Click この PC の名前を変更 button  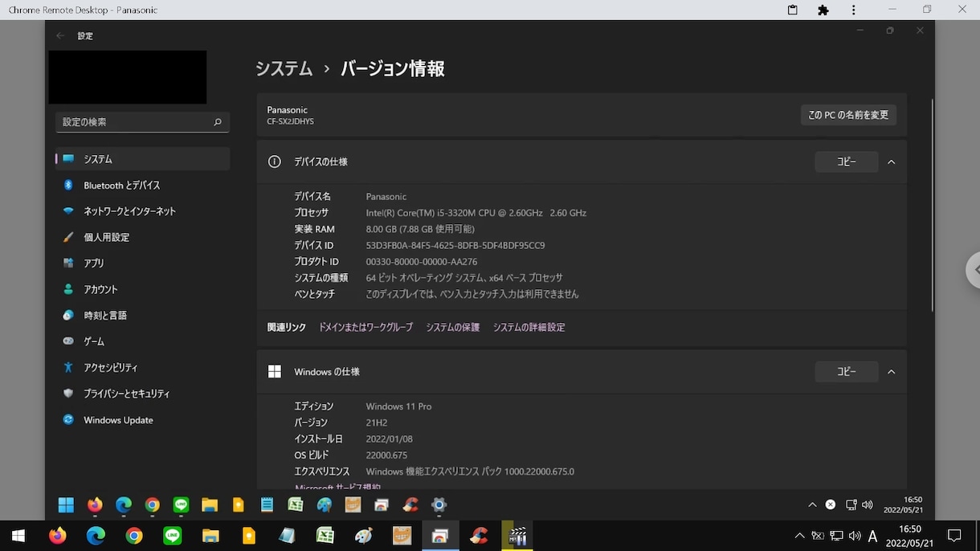coord(848,115)
